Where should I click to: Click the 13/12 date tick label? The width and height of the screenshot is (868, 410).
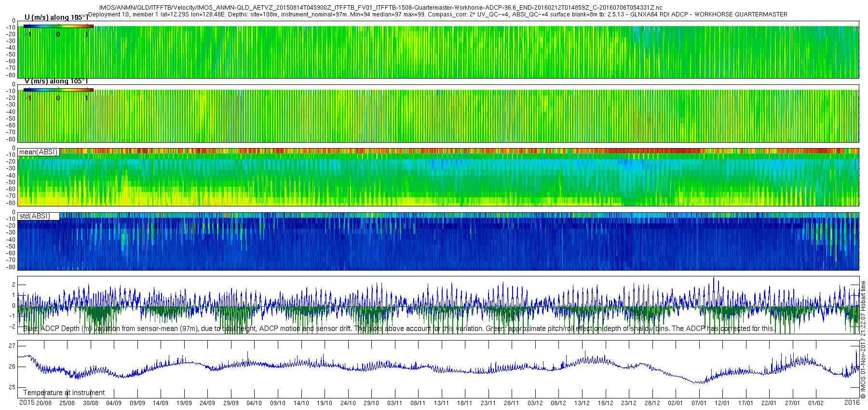[x=582, y=403]
